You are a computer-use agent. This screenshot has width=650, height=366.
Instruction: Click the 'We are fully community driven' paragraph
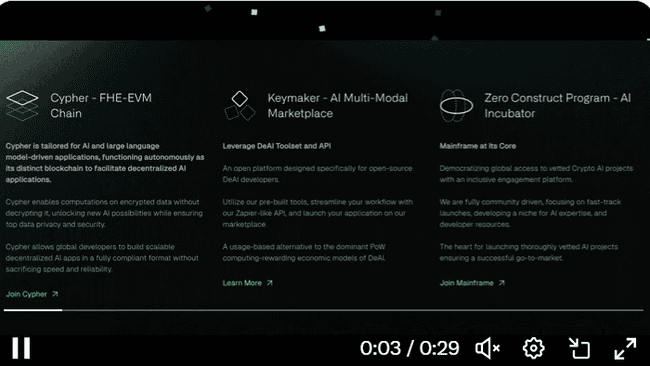point(530,213)
